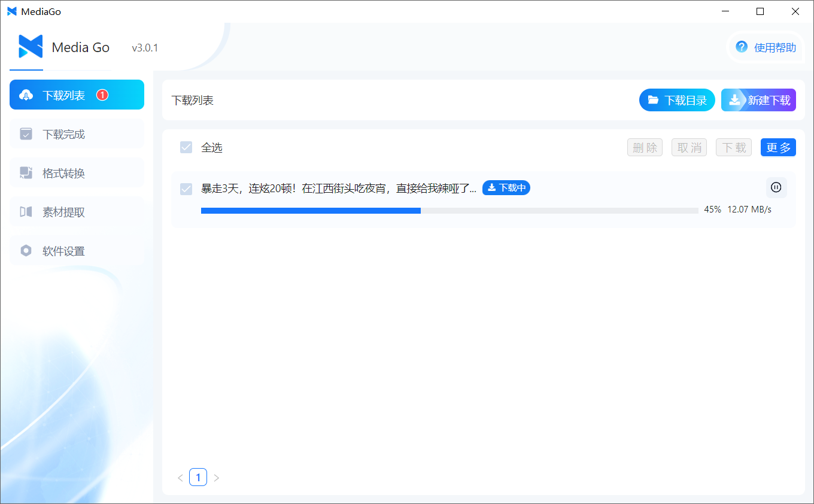Image resolution: width=814 pixels, height=504 pixels.
Task: Go to the next page arrow
Action: click(217, 478)
